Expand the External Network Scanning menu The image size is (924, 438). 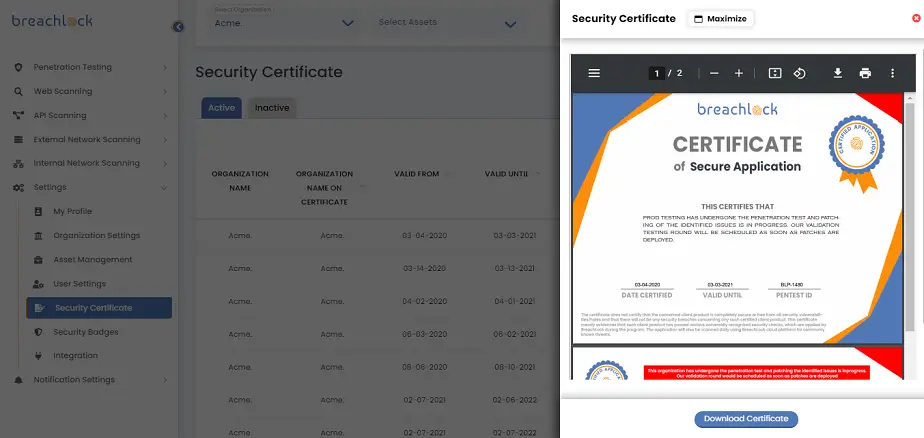(x=165, y=140)
